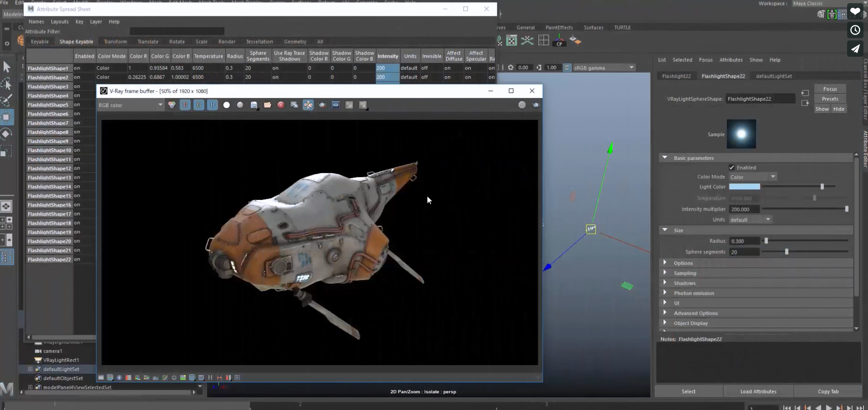Save the rendered image in V-Ray frame buffer
Screen dimensions: 868x410
pos(253,105)
